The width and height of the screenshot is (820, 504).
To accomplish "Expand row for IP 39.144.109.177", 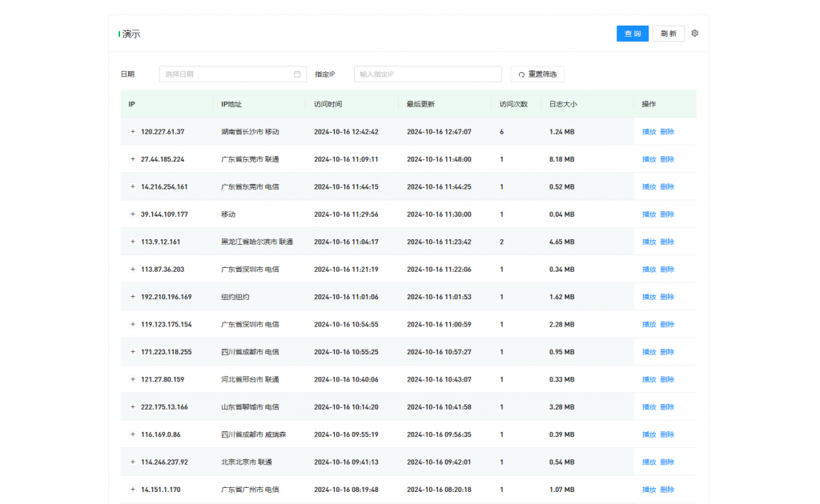I will tap(133, 214).
